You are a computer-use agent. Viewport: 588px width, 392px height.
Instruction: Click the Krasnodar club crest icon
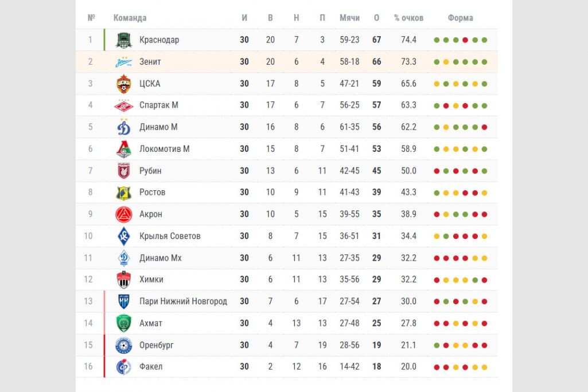[x=124, y=40]
